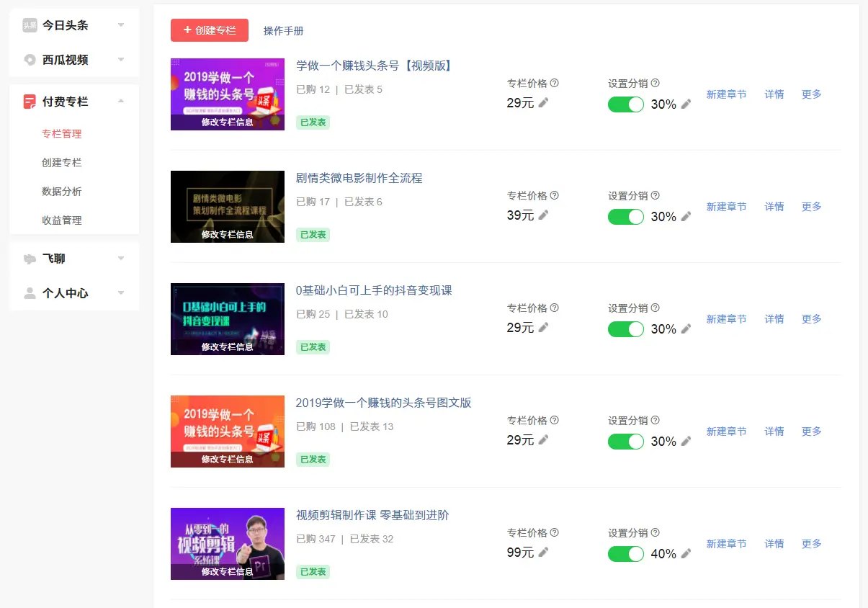868x608 pixels.
Task: Edit price pencil for 0基础小白可上手的抖音变现课
Action: (543, 328)
